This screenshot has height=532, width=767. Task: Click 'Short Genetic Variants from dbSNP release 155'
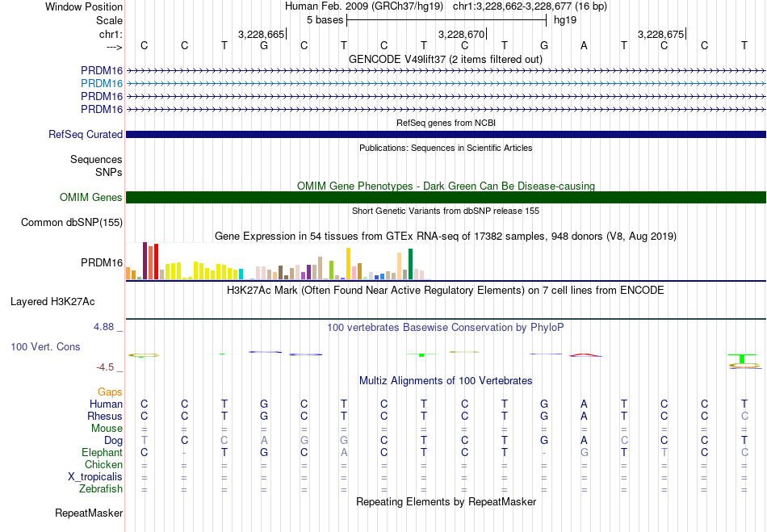coord(446,212)
